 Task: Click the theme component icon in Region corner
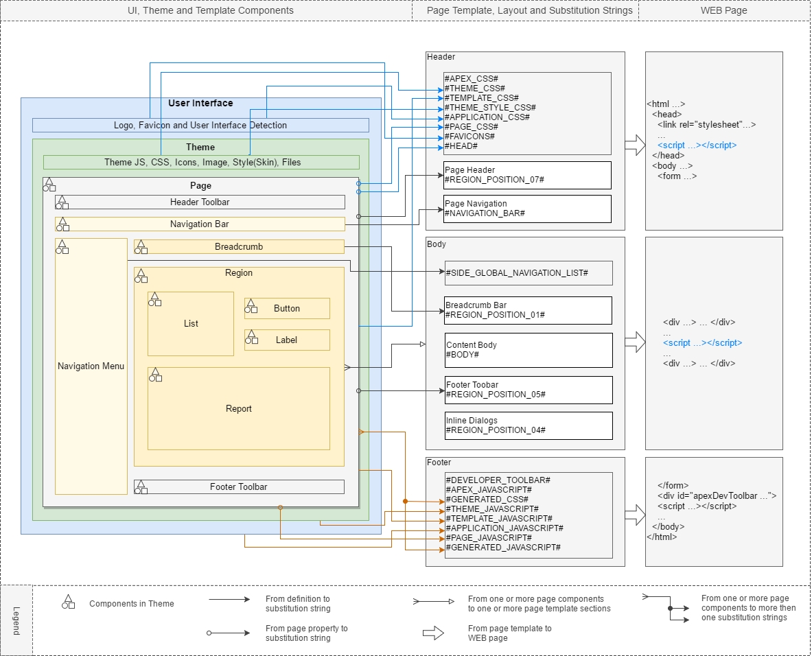coord(141,275)
